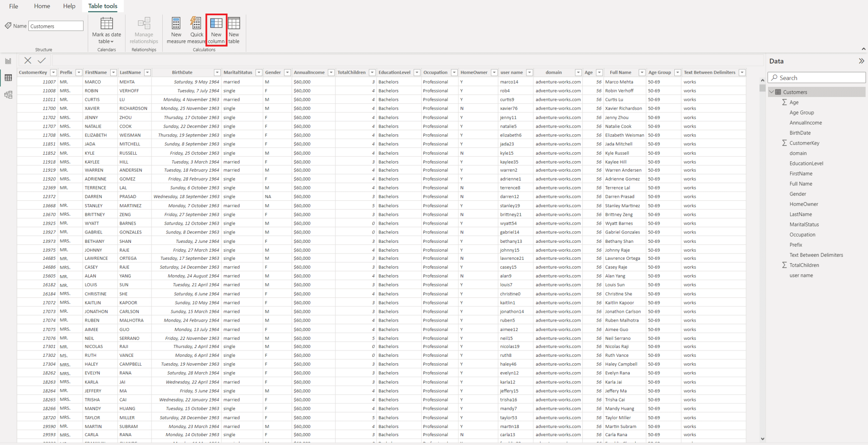
Task: Switch to Report view in left sidebar
Action: 8,61
